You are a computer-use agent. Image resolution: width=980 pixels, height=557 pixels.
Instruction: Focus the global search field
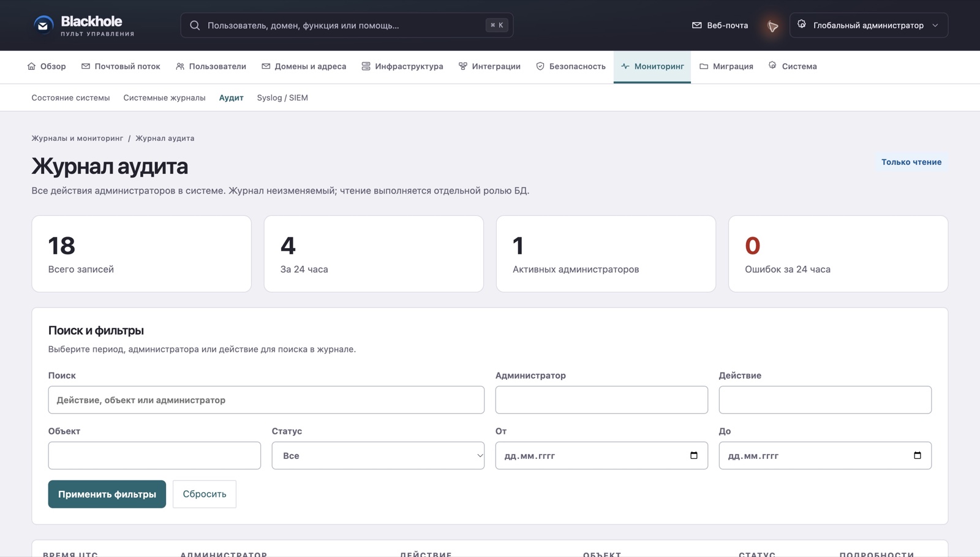[347, 25]
